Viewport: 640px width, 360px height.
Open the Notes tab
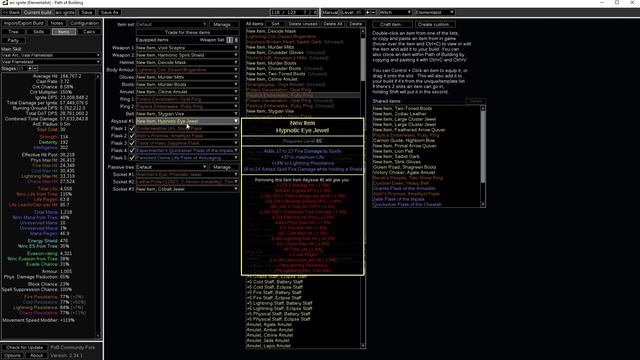57,23
